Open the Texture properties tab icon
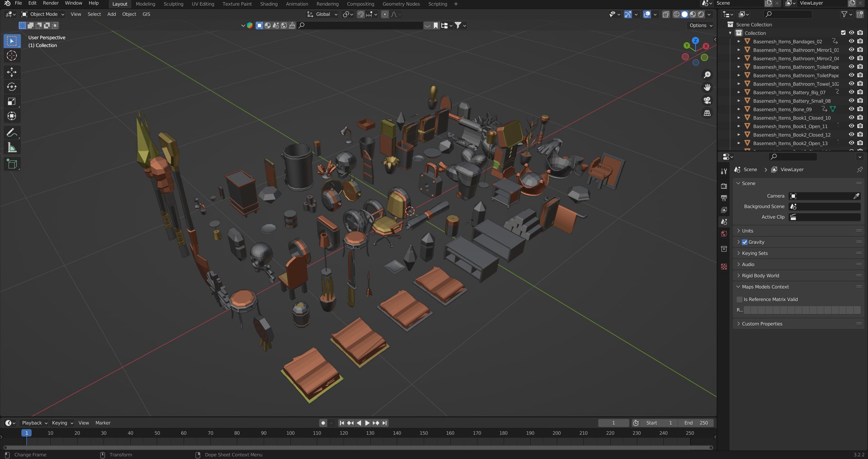 tap(724, 267)
